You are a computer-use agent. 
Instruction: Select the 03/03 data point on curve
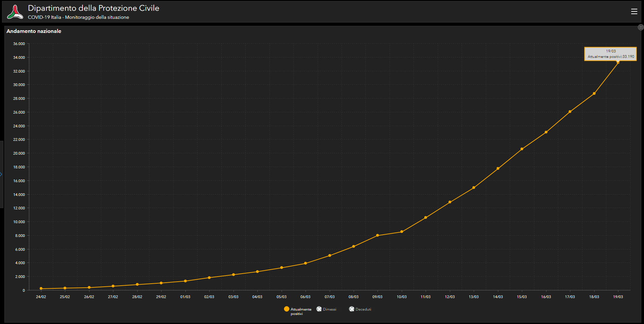pyautogui.click(x=234, y=275)
